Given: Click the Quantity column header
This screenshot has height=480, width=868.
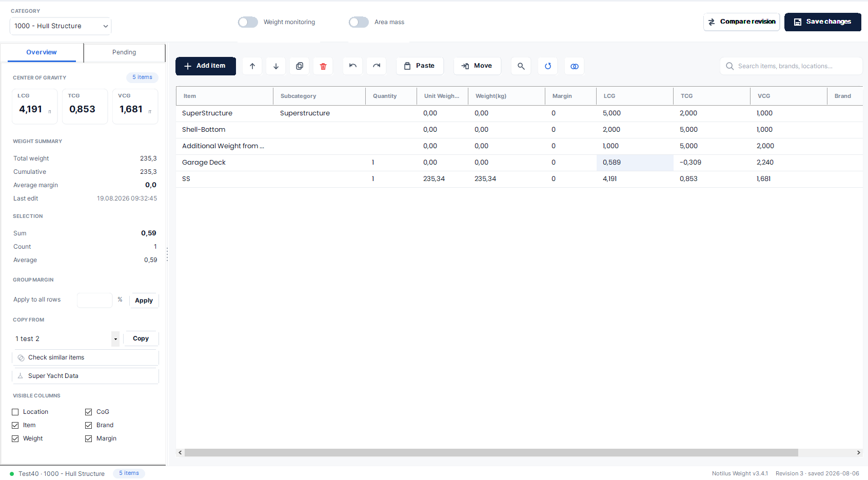Looking at the screenshot, I should pos(391,96).
